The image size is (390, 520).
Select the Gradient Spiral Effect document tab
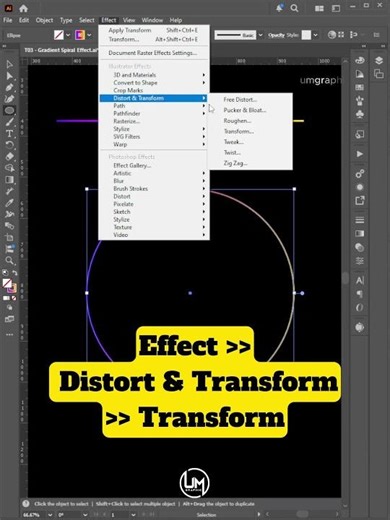[60, 50]
